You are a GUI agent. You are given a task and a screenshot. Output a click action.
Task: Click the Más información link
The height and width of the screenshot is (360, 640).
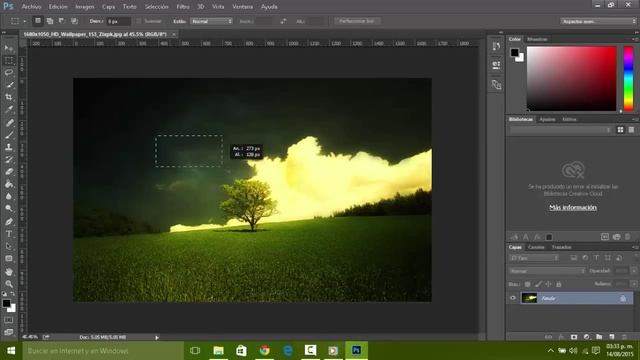click(573, 208)
